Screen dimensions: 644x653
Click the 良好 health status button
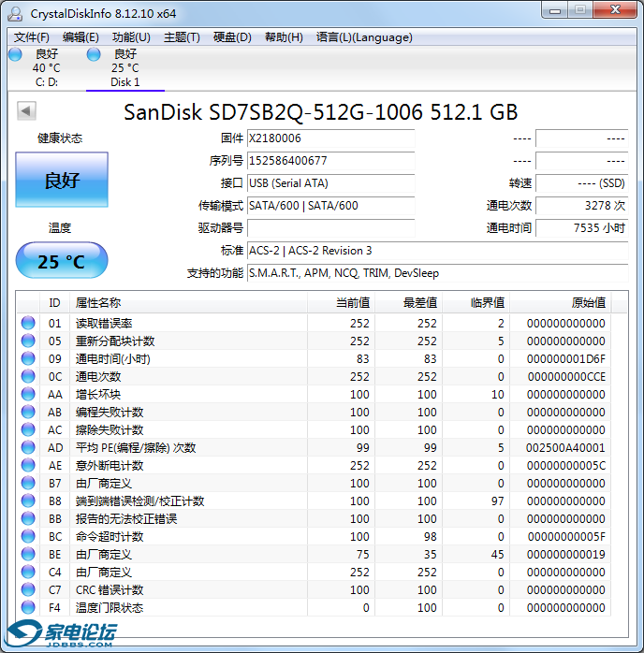62,180
